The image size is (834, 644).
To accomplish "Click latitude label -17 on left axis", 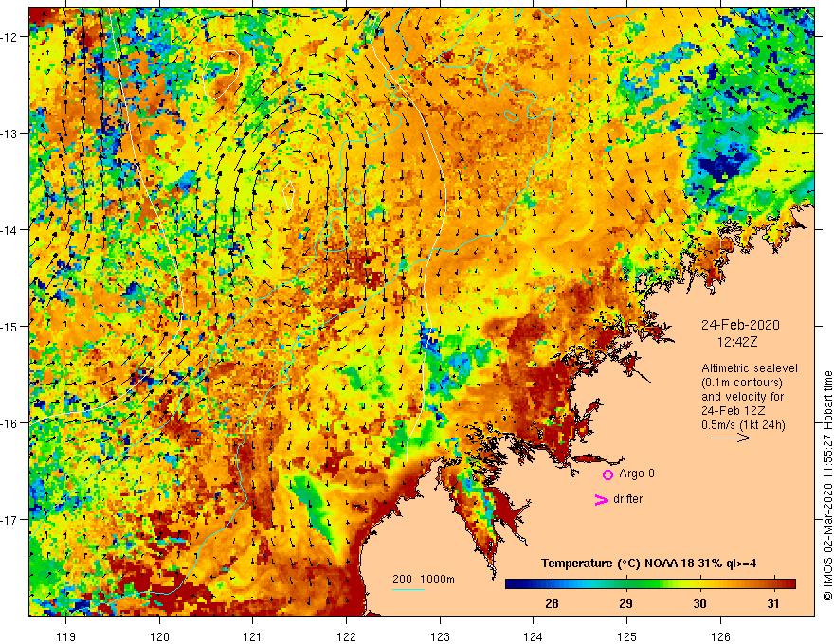I will (x=9, y=520).
